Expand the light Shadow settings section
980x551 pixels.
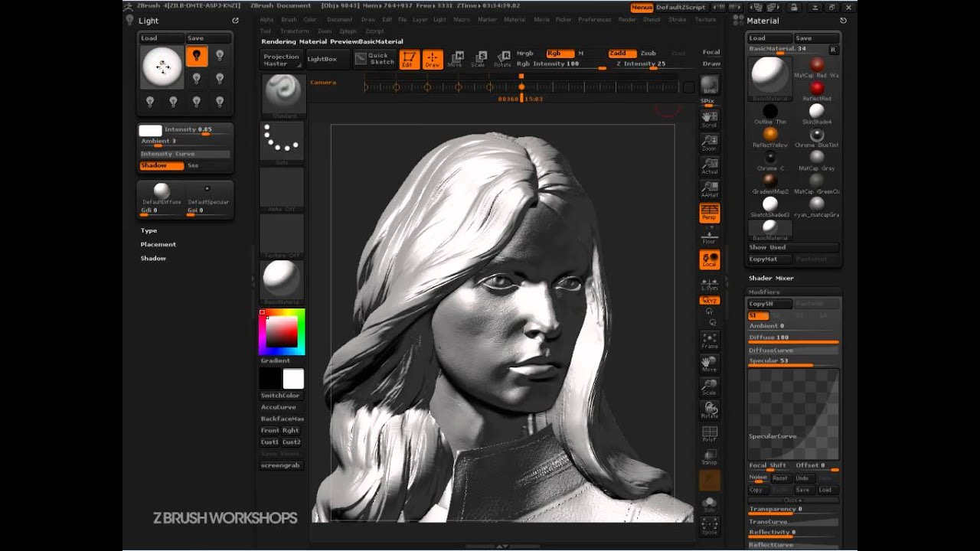[x=152, y=258]
